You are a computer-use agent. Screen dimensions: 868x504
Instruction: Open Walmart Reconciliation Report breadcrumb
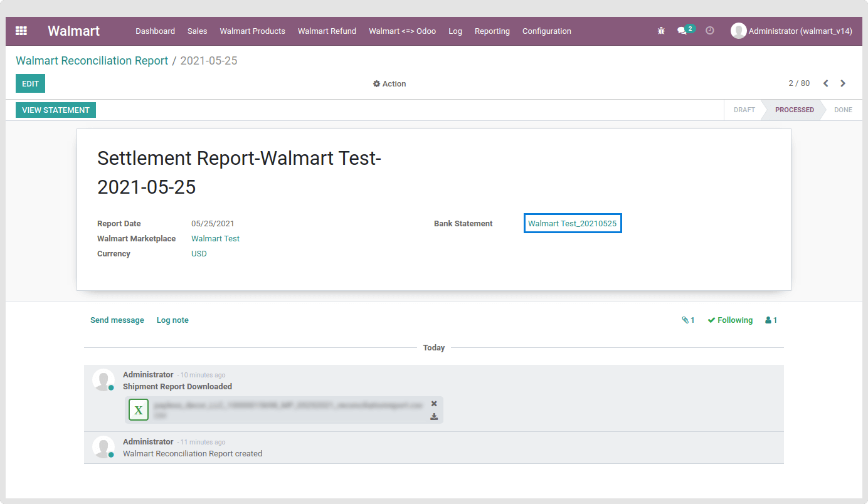click(92, 61)
